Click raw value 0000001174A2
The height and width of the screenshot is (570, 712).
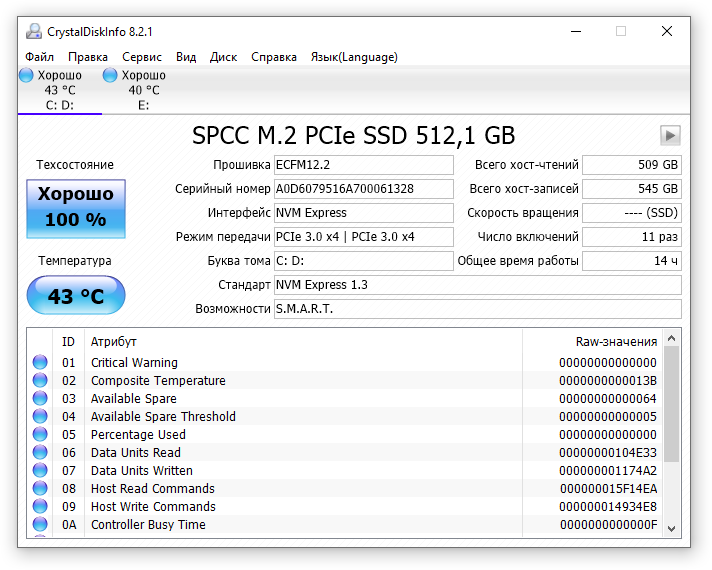608,471
